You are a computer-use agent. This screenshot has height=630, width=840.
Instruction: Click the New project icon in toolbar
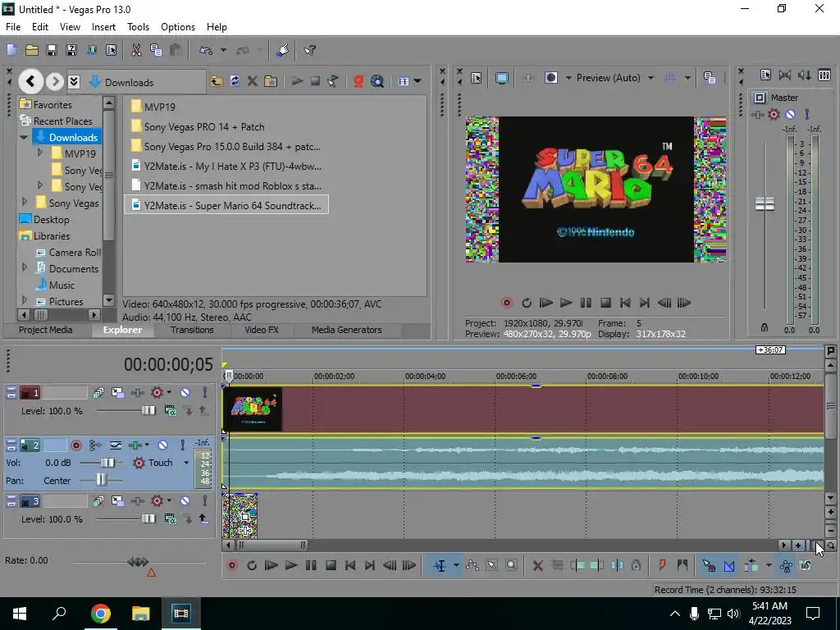[11, 50]
